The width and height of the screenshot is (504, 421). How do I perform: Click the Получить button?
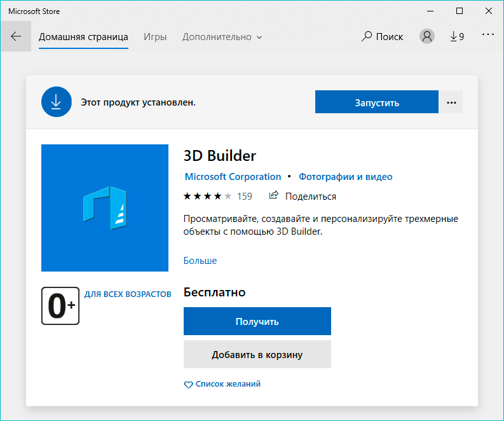(x=257, y=321)
